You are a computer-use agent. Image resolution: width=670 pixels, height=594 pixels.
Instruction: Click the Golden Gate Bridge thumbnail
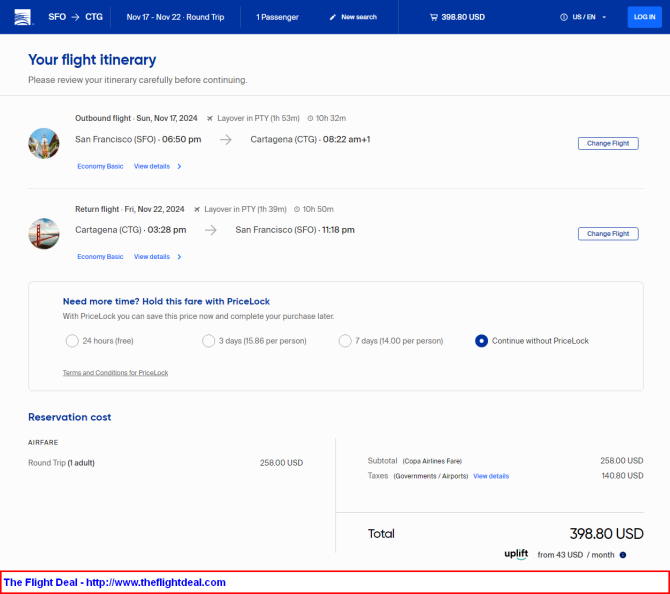coord(44,234)
